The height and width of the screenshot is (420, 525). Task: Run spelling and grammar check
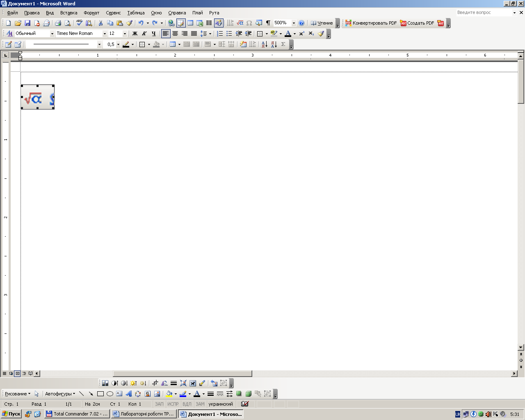click(79, 23)
